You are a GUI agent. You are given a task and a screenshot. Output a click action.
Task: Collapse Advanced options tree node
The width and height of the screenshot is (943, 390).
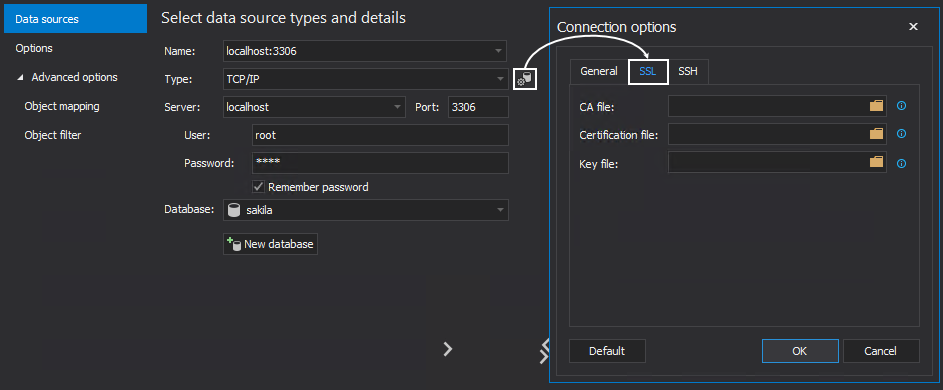[x=20, y=78]
